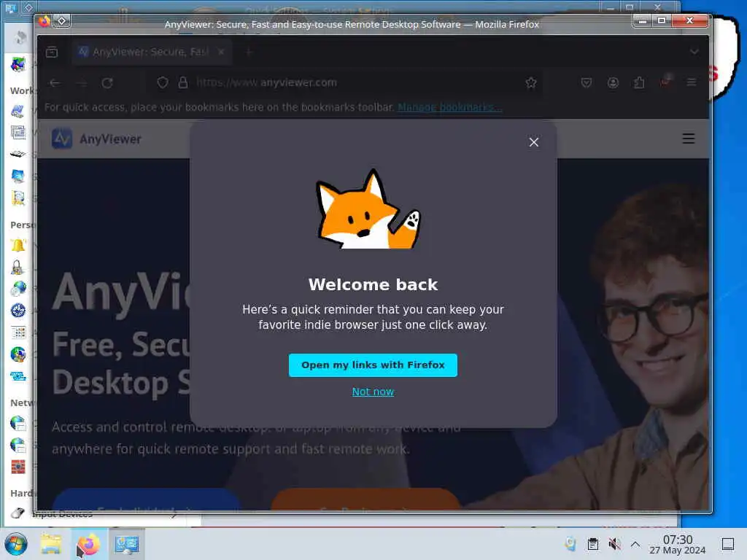Open the clock showing 07:30
The image size is (747, 560).
[678, 544]
